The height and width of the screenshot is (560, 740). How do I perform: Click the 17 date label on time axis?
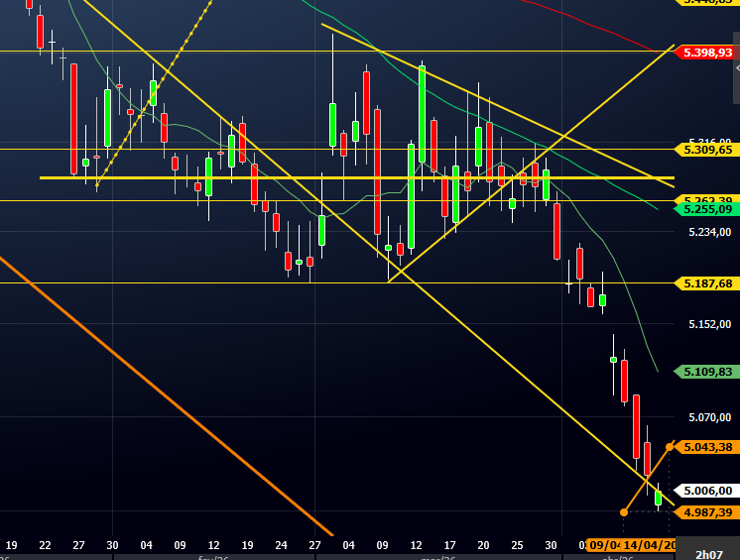(x=449, y=545)
